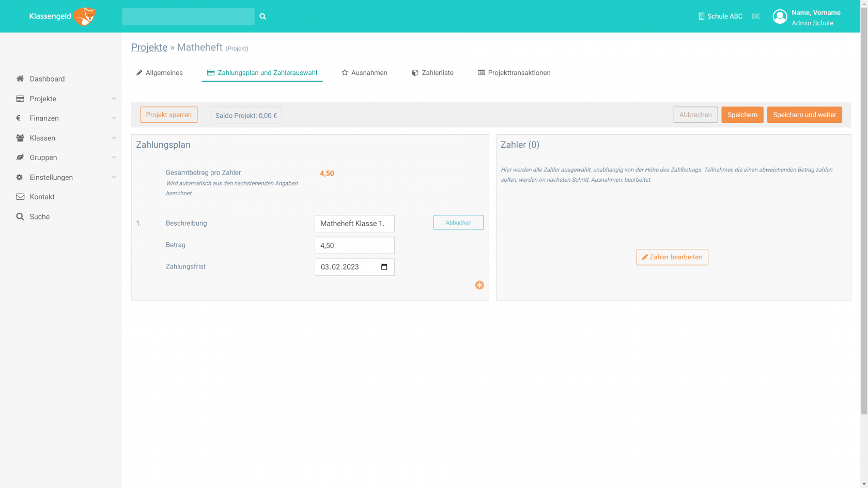Click the school building icon near Schule ABC
Screen dimensions: 868x488
tap(701, 17)
